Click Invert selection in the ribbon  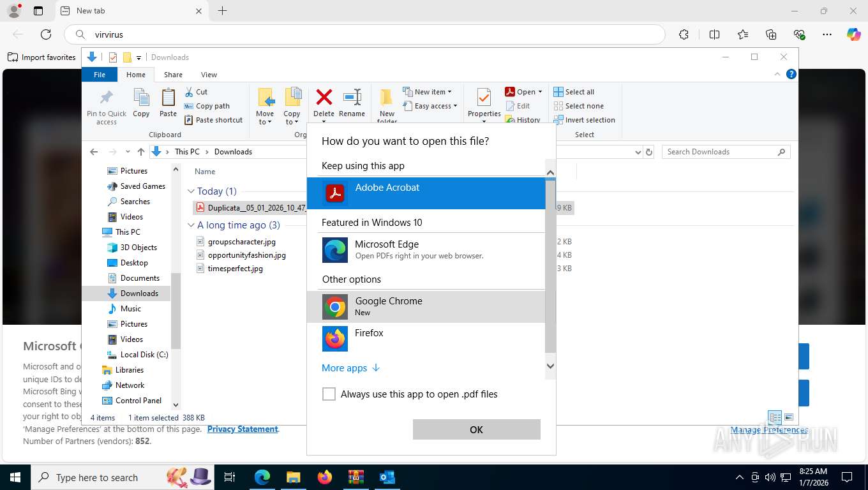tap(584, 120)
